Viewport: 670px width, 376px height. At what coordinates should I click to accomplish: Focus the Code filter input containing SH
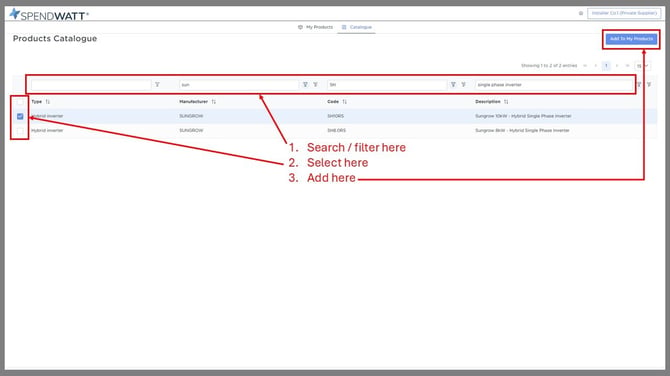pos(387,85)
